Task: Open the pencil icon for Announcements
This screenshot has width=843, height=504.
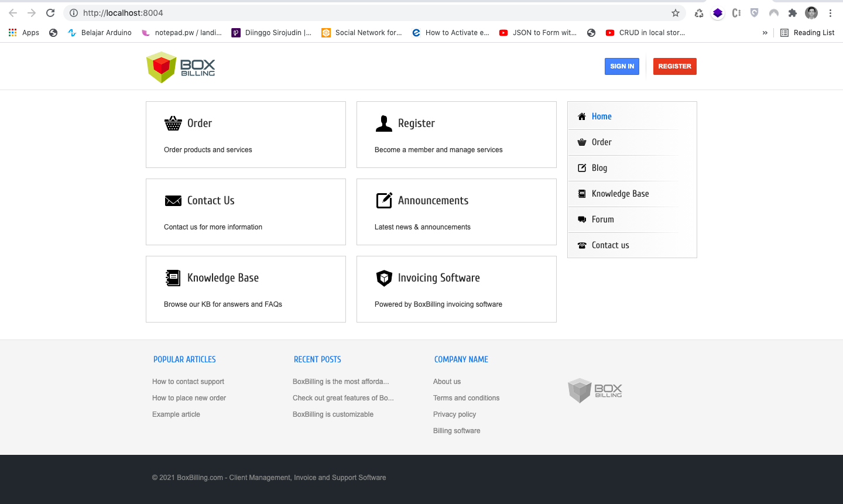Action: [384, 200]
